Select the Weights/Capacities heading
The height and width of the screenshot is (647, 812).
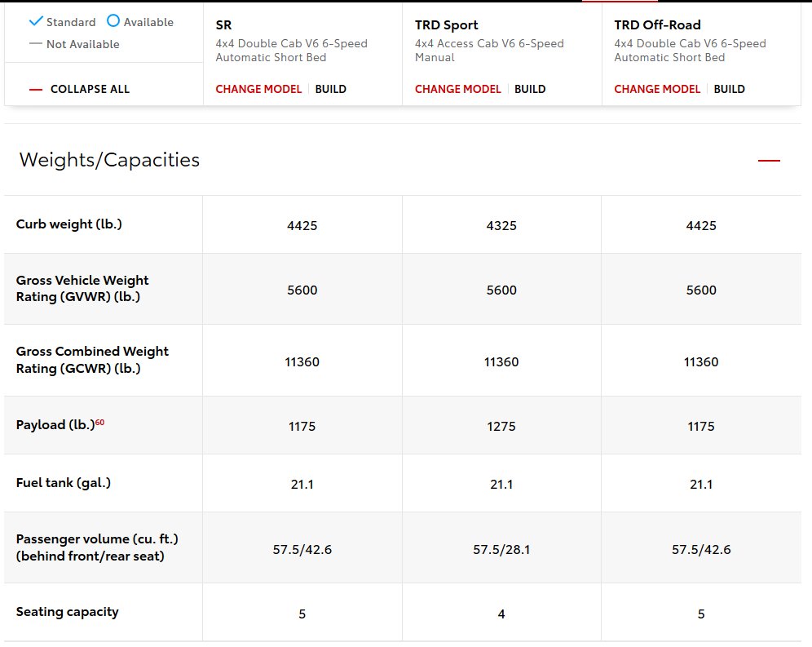tap(109, 160)
